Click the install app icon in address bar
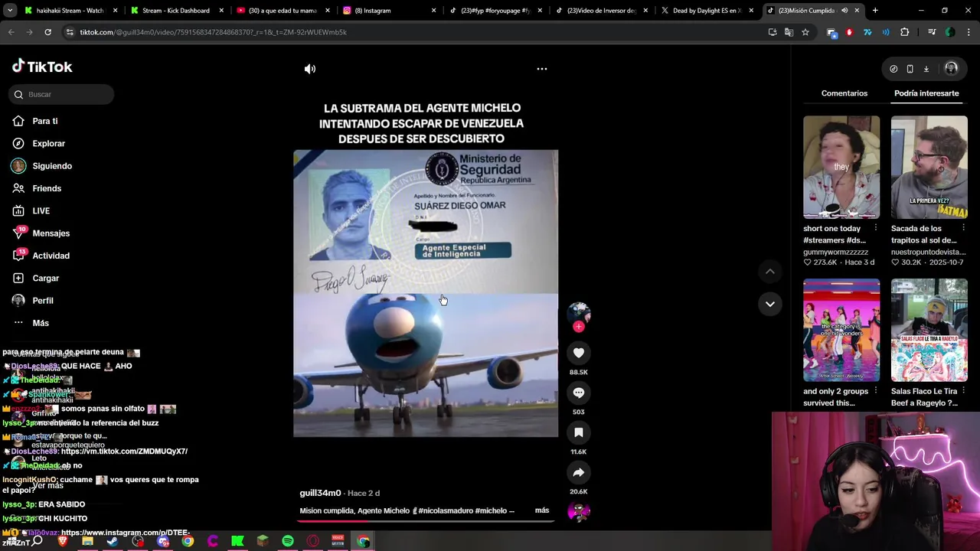980x551 pixels. (772, 32)
